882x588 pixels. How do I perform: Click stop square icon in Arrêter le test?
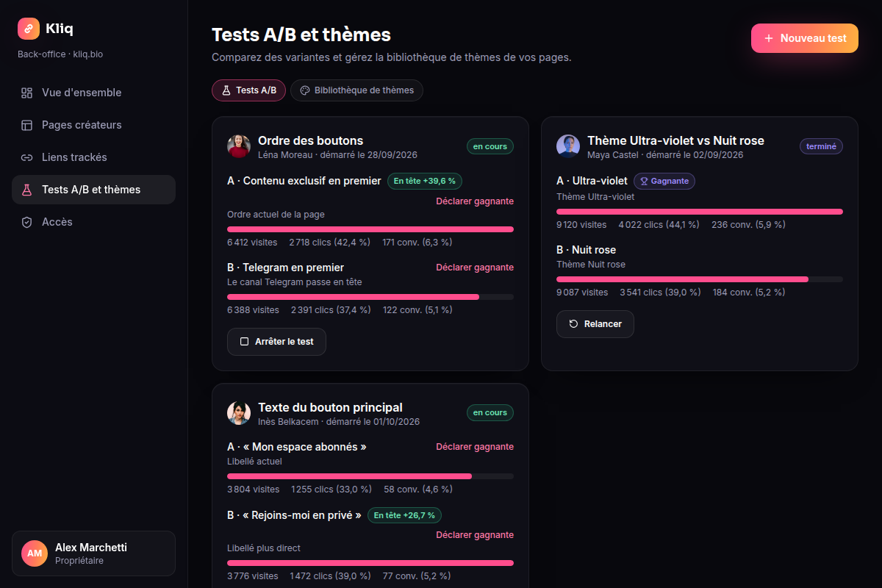[244, 342]
